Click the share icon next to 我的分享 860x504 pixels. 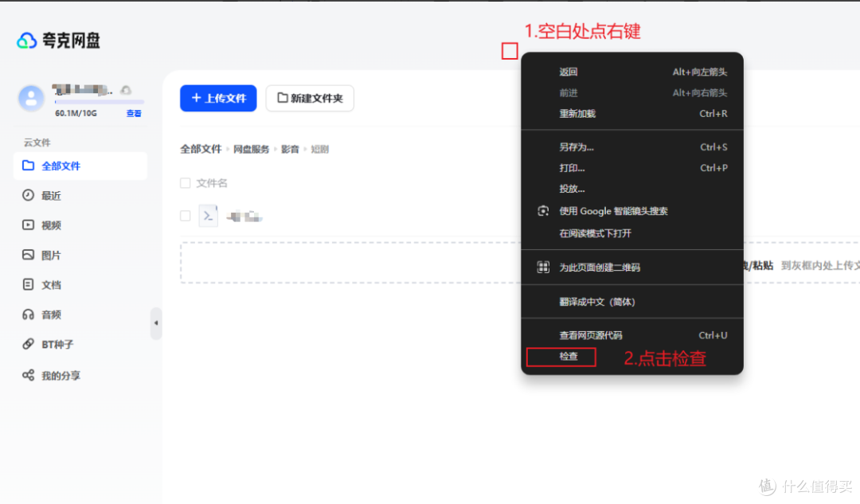pyautogui.click(x=28, y=375)
